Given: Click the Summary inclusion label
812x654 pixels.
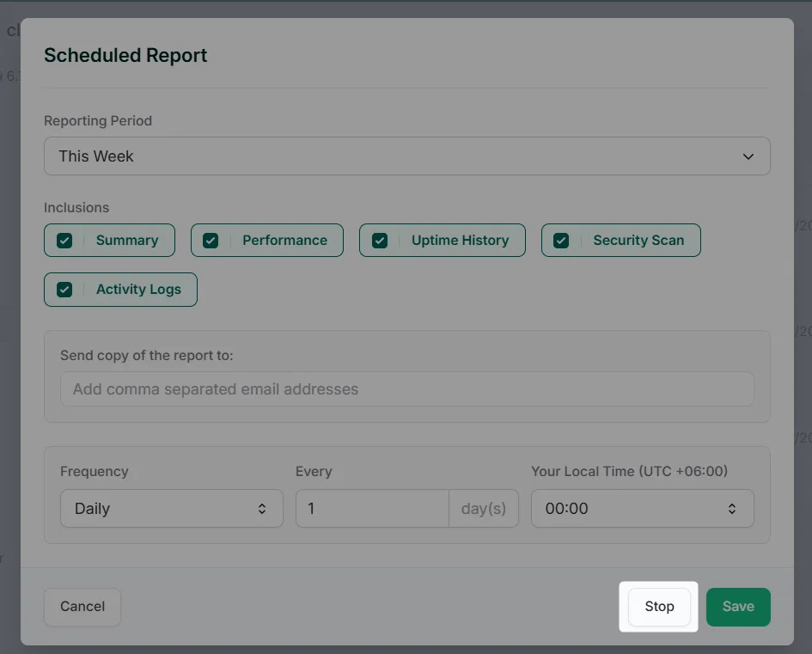Looking at the screenshot, I should point(127,241).
